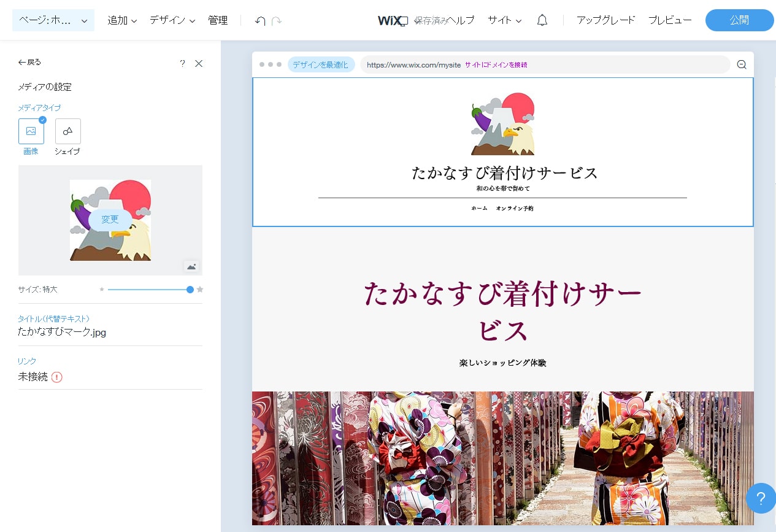Click the blue floating help button
This screenshot has width=776, height=532.
761,498
